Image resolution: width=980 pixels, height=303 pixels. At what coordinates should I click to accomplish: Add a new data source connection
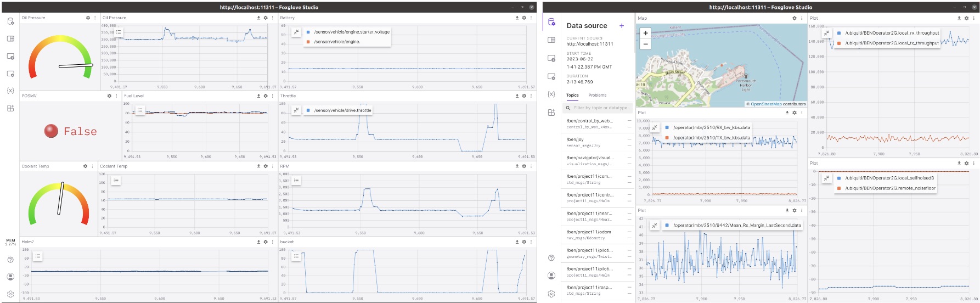[621, 26]
